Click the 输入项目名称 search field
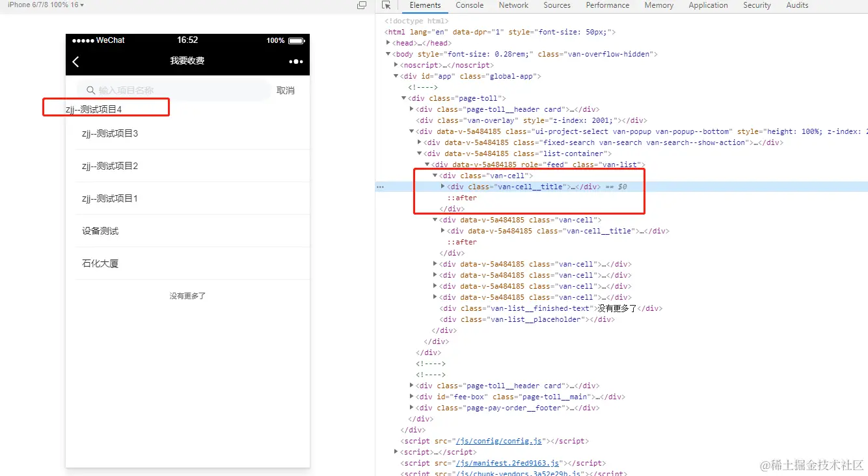Image resolution: width=868 pixels, height=476 pixels. 174,90
